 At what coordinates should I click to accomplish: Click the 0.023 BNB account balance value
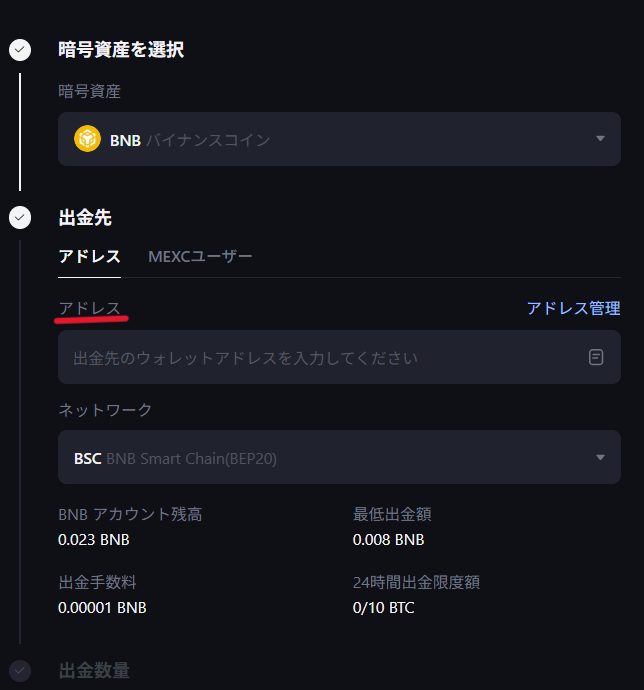coord(94,540)
